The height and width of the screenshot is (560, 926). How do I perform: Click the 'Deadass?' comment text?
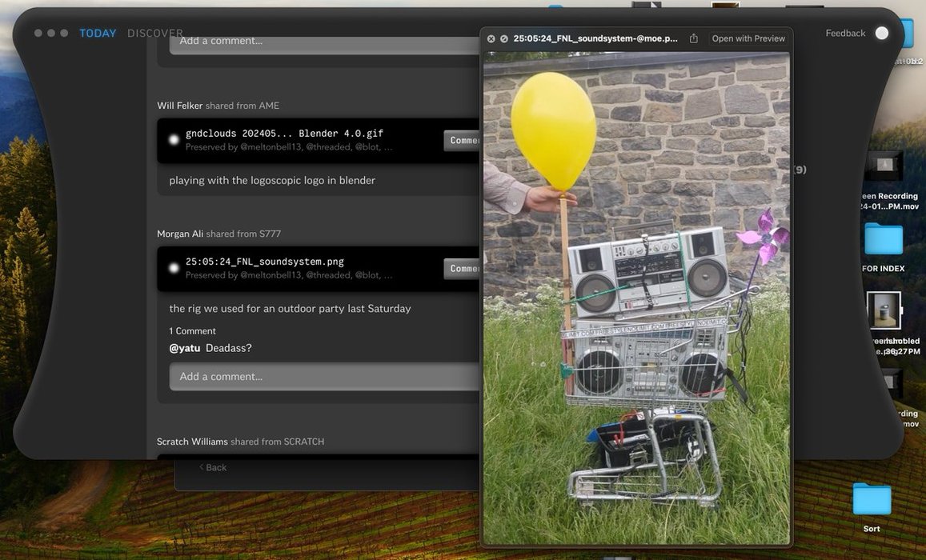point(229,348)
